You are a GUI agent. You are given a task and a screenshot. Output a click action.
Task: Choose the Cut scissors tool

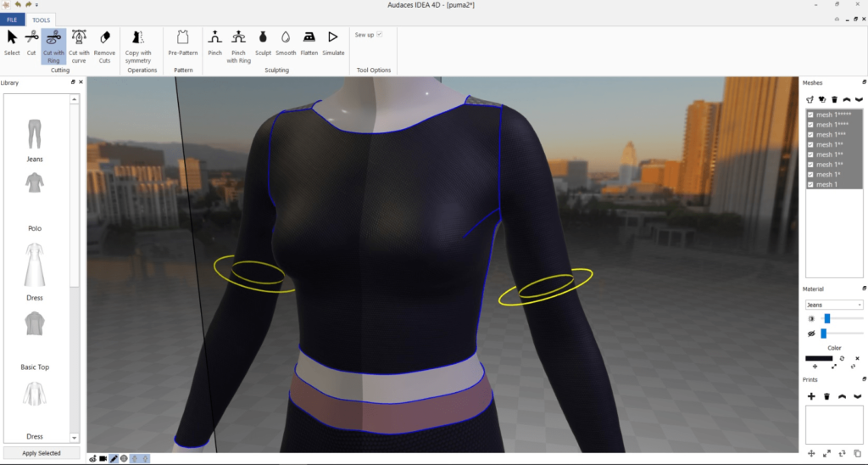pos(31,43)
